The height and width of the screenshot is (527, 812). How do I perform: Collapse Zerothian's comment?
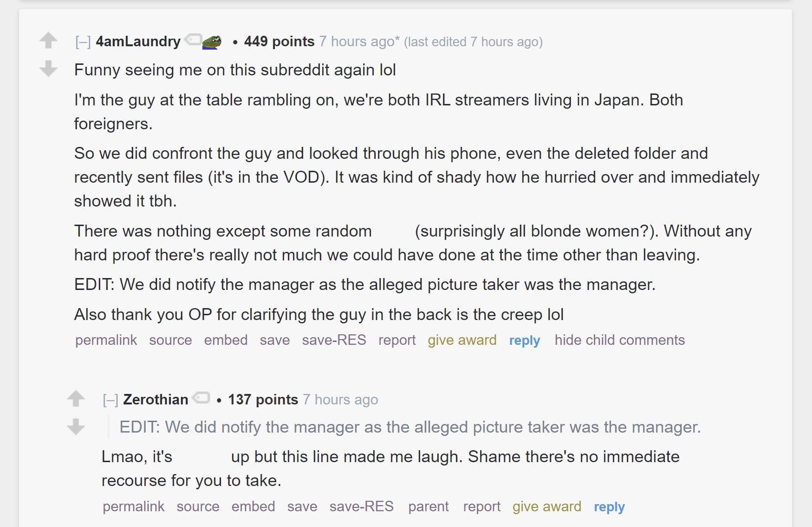coord(110,400)
